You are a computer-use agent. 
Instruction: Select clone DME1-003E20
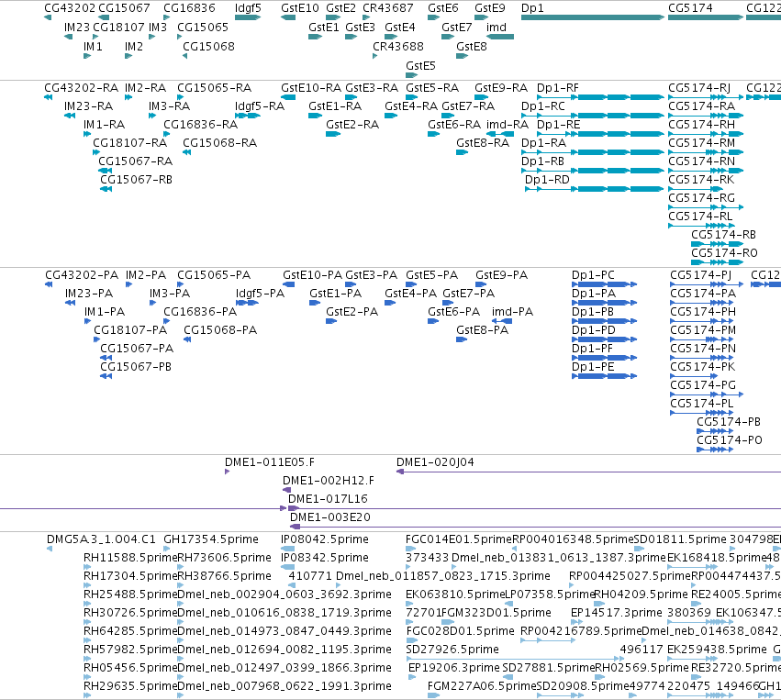330,517
